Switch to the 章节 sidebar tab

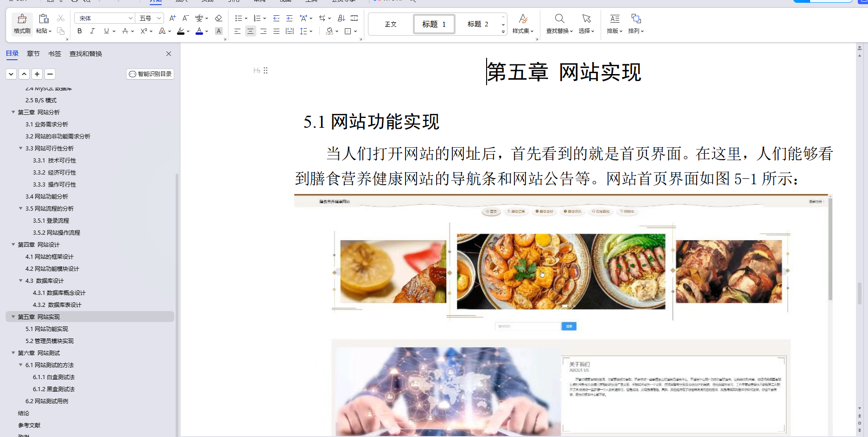point(33,54)
